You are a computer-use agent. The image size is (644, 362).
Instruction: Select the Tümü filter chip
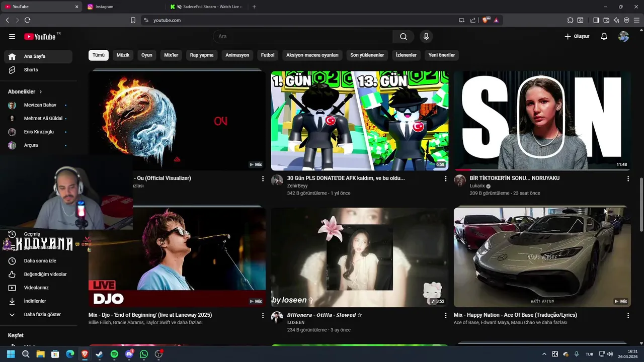point(99,55)
